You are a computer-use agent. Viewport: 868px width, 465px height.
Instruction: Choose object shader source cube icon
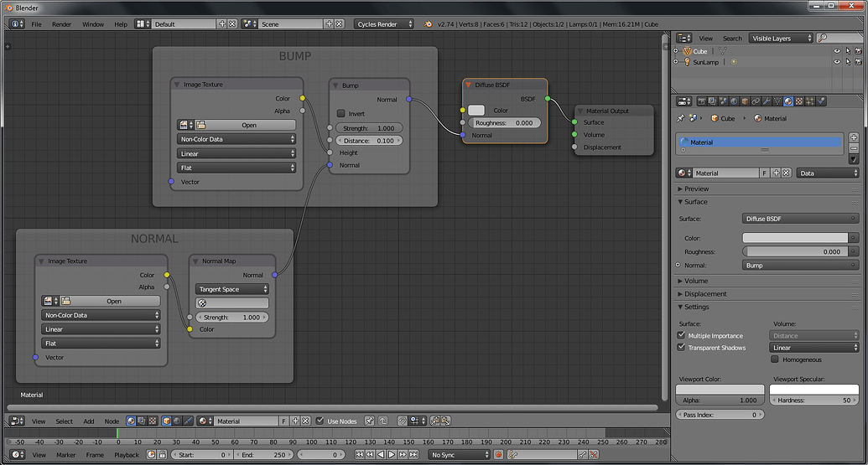tap(167, 421)
